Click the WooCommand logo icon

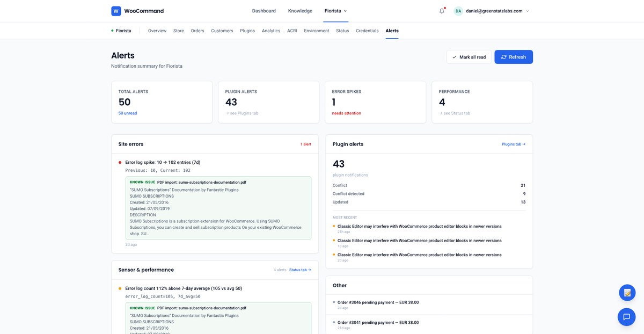click(116, 11)
